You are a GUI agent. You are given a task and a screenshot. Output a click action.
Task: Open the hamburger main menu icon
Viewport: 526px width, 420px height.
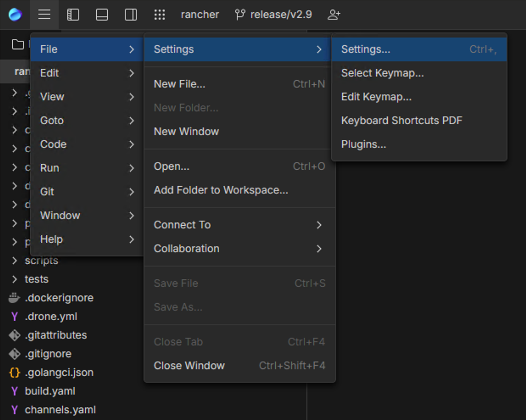[x=44, y=14]
